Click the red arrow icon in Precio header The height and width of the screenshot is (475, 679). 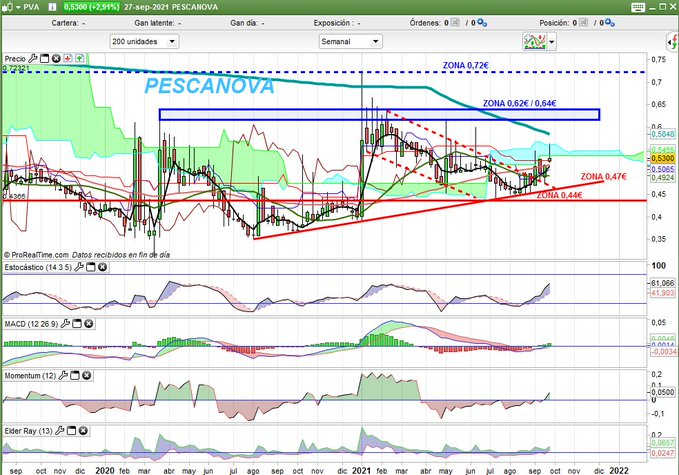(x=68, y=58)
